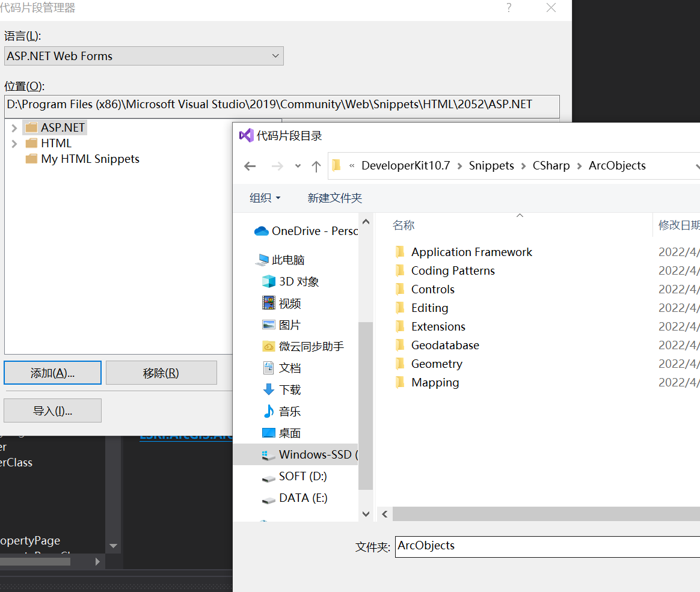Expand the HTML folder tree node

point(14,144)
